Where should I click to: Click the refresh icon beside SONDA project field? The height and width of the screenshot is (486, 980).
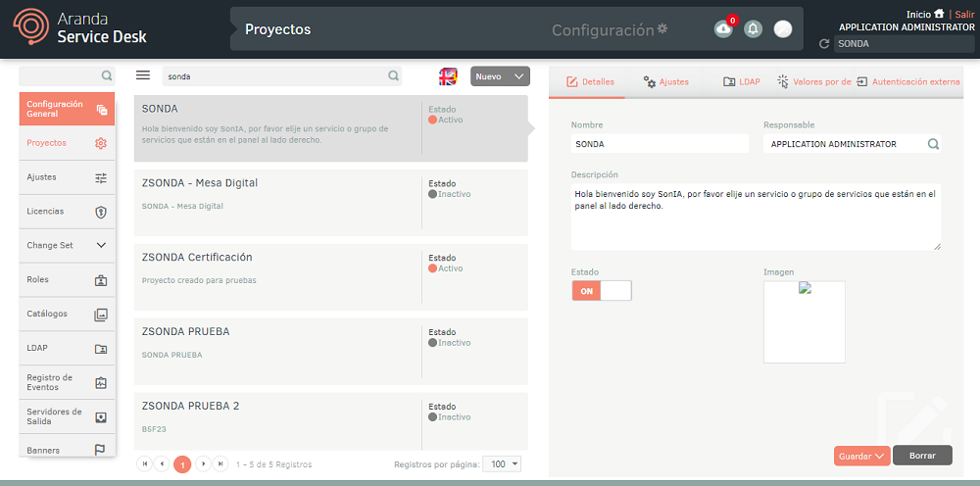(x=824, y=44)
